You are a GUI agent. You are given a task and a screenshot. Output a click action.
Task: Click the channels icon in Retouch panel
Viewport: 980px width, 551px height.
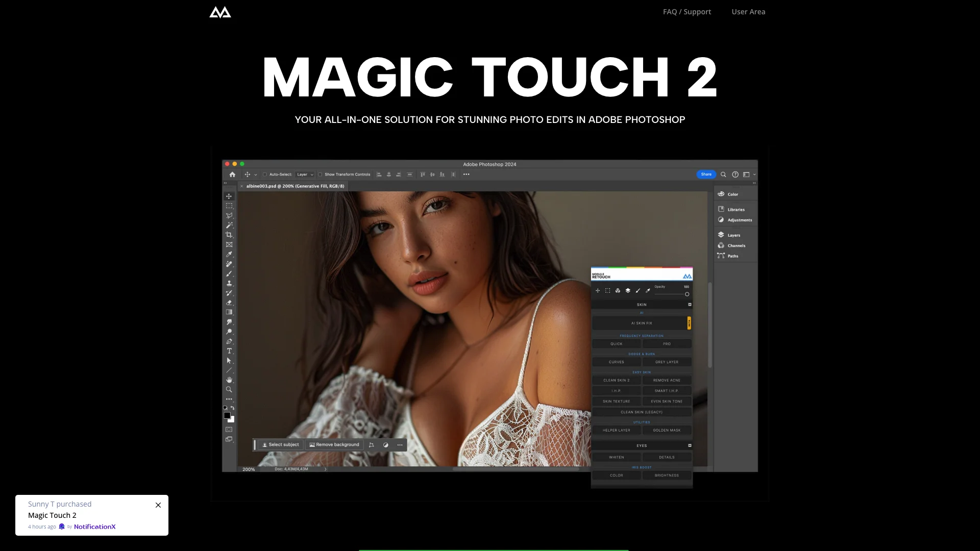click(618, 291)
